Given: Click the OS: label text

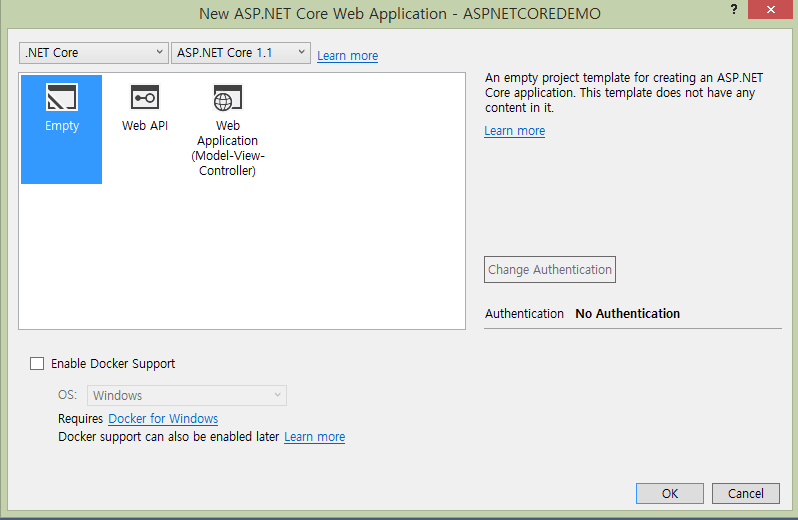Looking at the screenshot, I should pos(68,395).
